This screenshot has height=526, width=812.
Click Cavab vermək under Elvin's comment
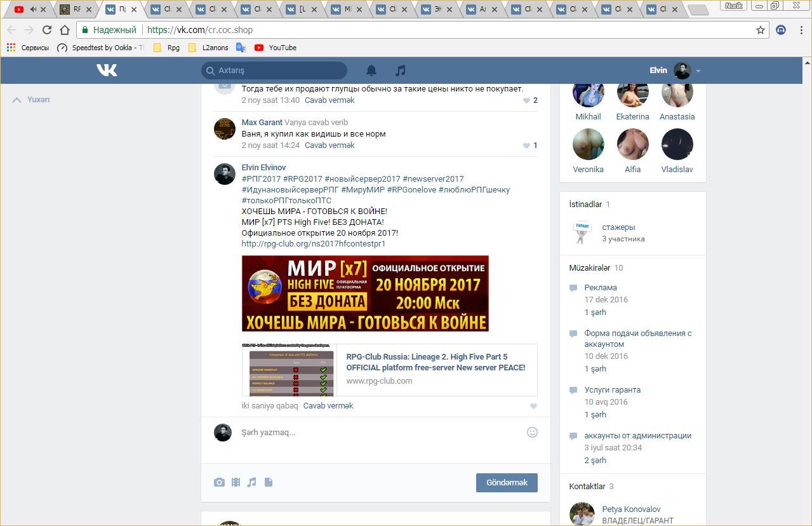[x=328, y=406]
